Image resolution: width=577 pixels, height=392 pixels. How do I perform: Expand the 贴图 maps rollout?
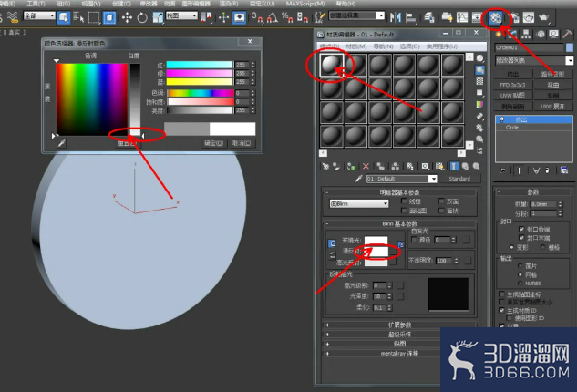point(399,344)
